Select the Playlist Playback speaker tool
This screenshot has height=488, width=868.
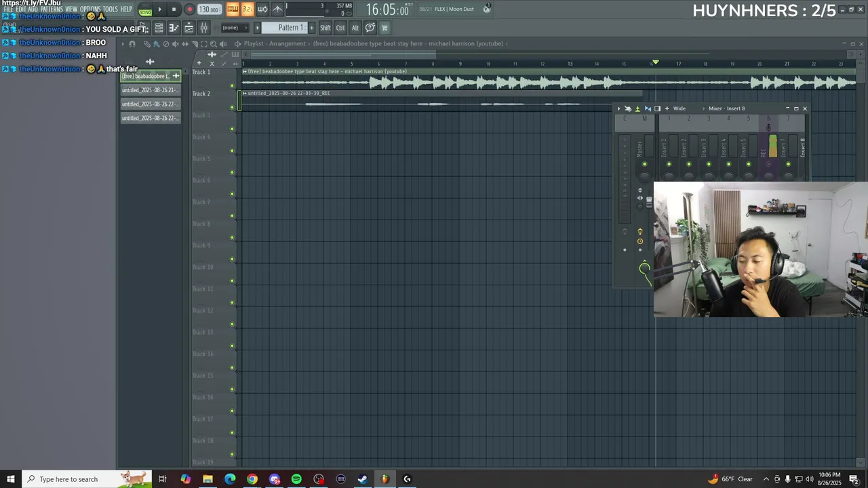(222, 43)
